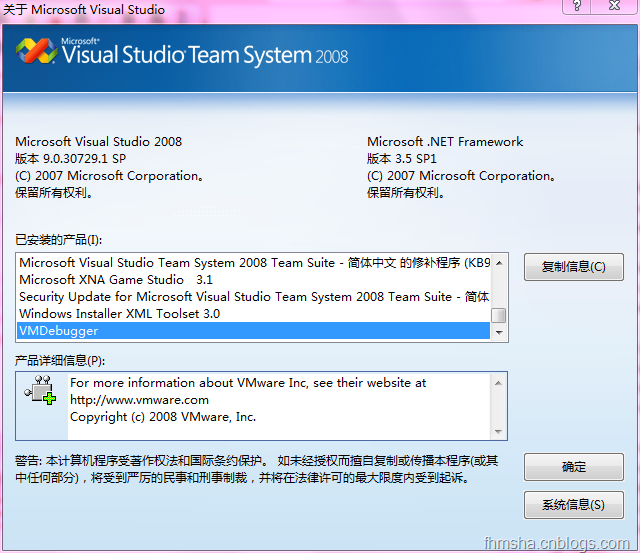Click installed products list scroll down arrow

coord(499,333)
